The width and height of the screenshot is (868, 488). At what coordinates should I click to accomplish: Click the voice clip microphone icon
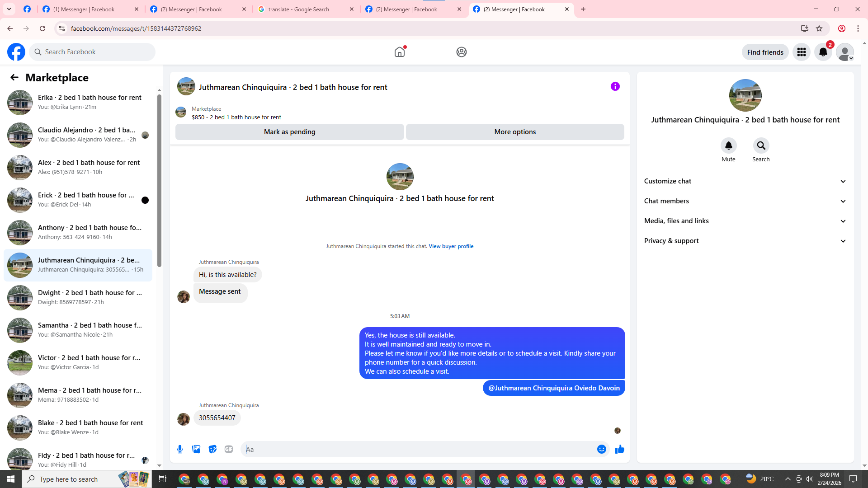180,449
